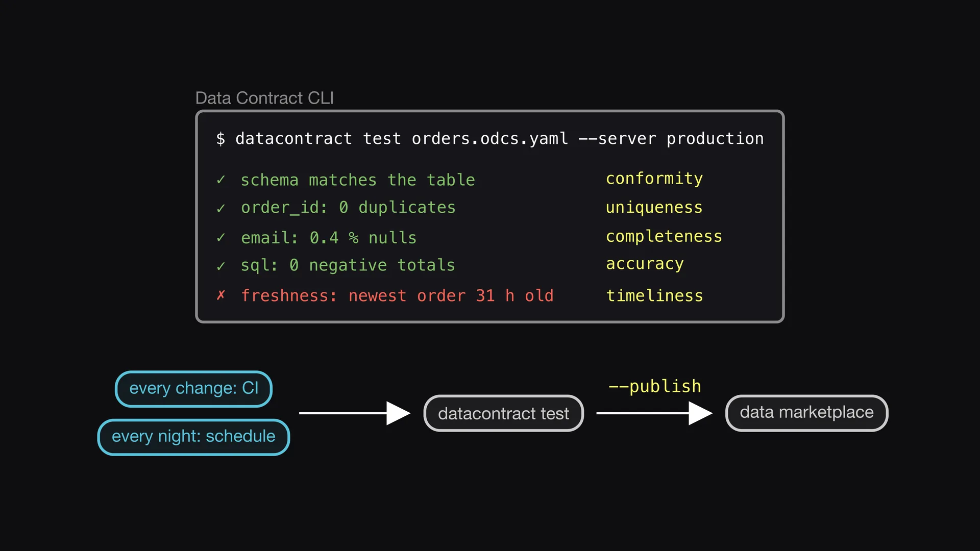Select the 'datacontract test' box
Viewport: 980px width, 551px height.
tap(503, 413)
